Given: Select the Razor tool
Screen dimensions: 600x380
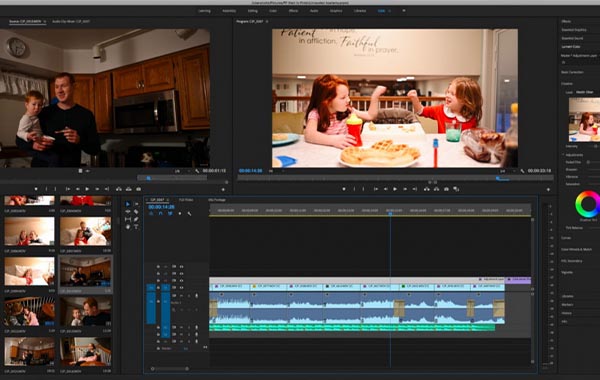Looking at the screenshot, I should [136, 212].
